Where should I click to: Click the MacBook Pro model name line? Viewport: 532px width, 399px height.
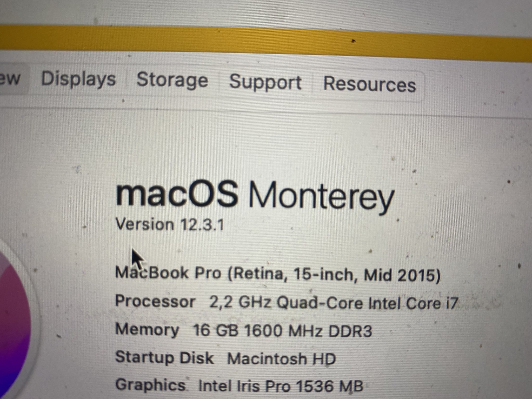(277, 274)
